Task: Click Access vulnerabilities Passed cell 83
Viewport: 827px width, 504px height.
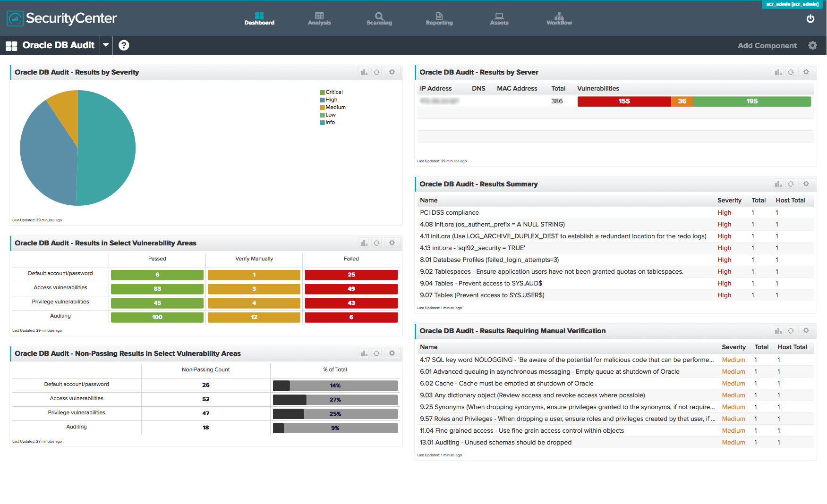Action: [157, 289]
